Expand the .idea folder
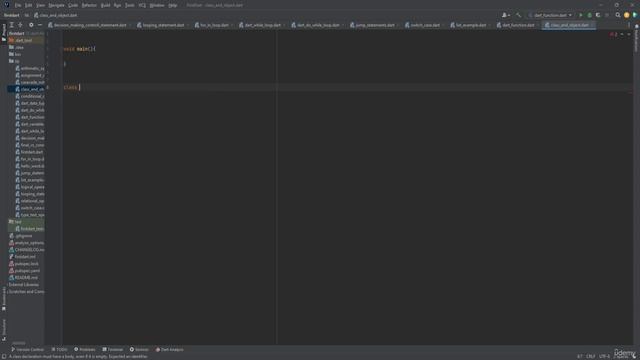 [17, 47]
